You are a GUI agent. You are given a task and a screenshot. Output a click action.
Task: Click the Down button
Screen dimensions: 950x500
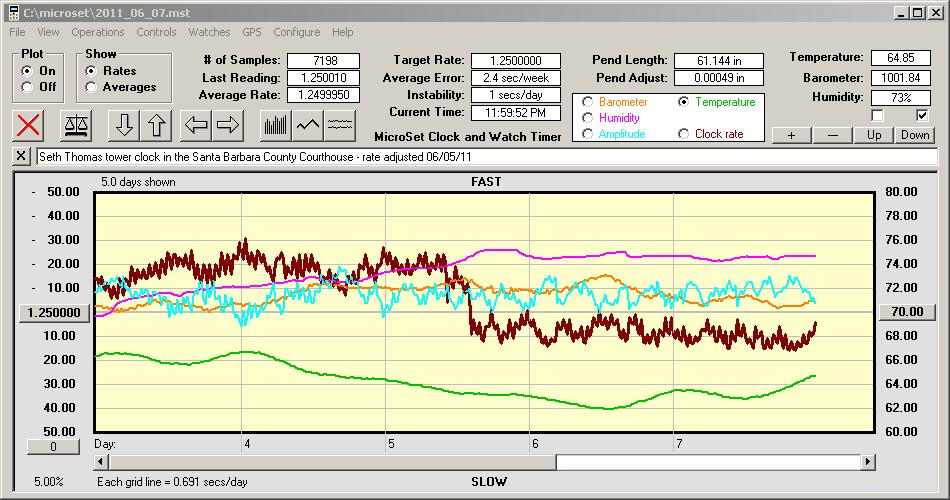coord(915,135)
